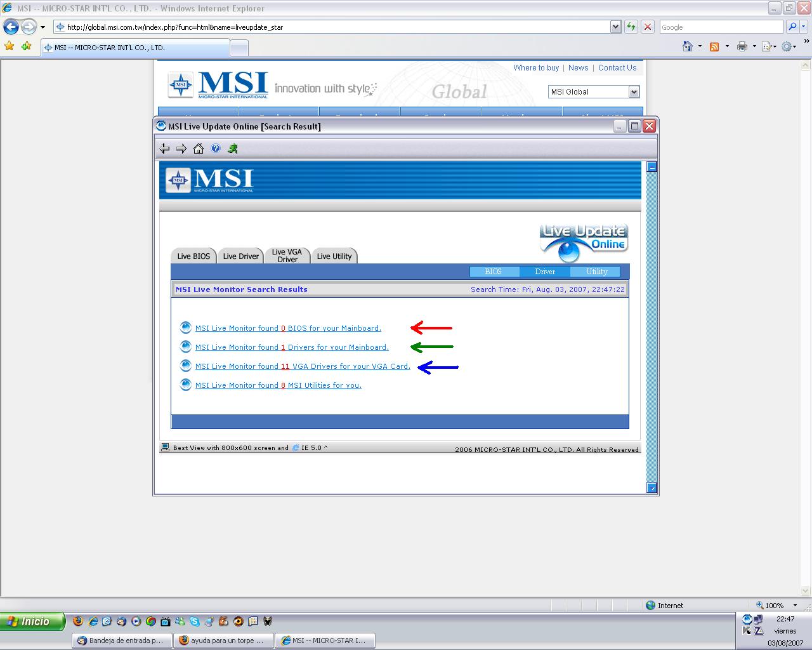The height and width of the screenshot is (650, 812).
Task: Open a new browser tab
Action: (x=239, y=48)
